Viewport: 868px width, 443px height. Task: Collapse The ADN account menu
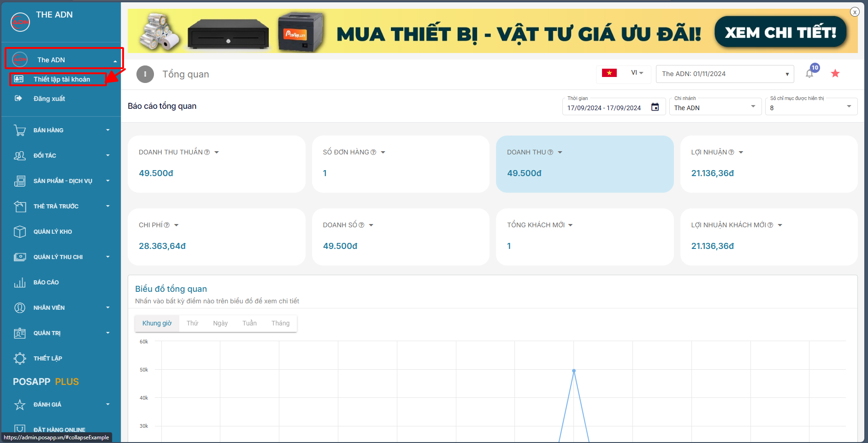115,61
